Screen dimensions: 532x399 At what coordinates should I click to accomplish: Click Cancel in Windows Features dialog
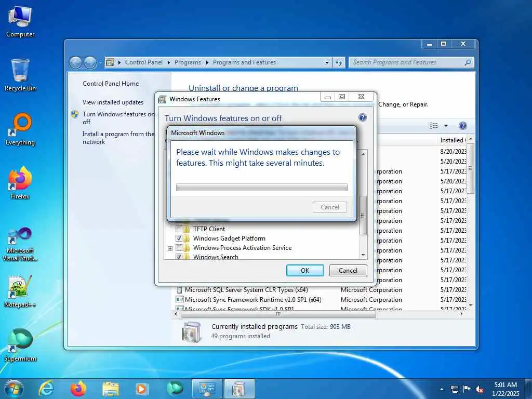click(x=348, y=270)
